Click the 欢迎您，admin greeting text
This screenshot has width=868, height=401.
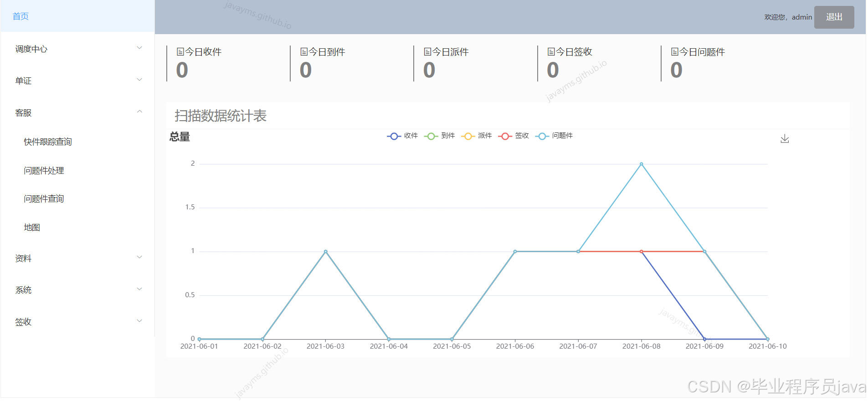point(788,17)
